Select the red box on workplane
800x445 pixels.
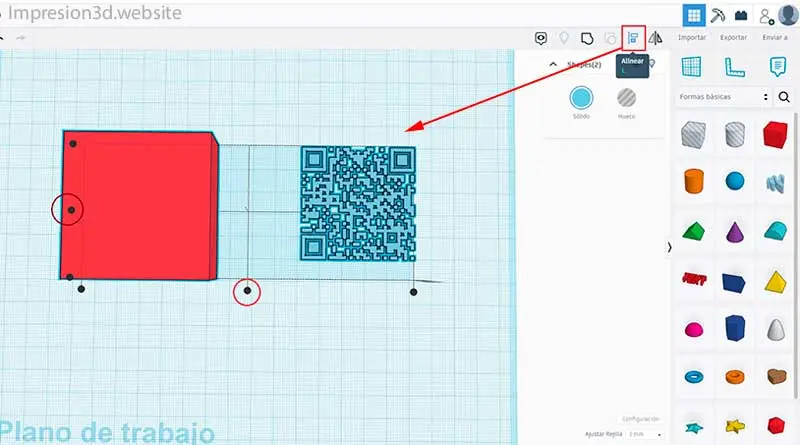click(139, 205)
